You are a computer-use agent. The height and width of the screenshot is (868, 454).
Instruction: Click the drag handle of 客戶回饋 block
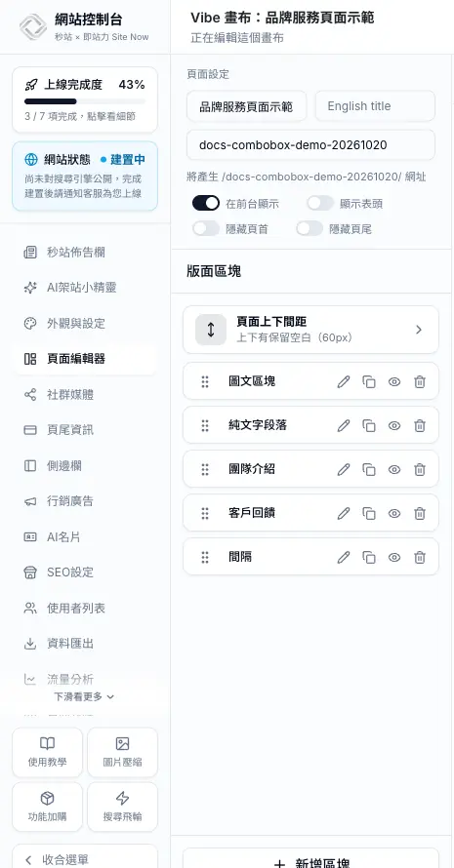pos(205,513)
